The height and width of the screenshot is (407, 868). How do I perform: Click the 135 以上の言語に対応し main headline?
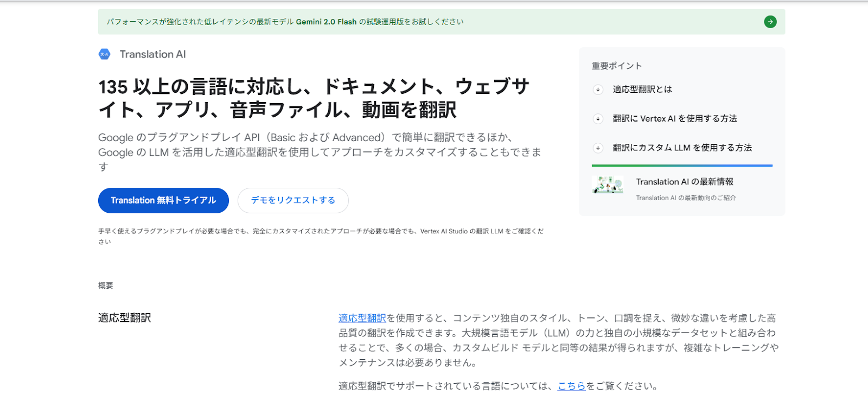(x=314, y=98)
